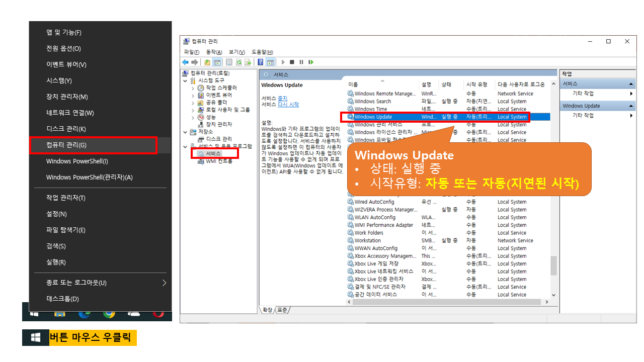This screenshot has height=362, width=644.
Task: Click the 이벤트 뷰어 icon in tree
Action: point(201,95)
